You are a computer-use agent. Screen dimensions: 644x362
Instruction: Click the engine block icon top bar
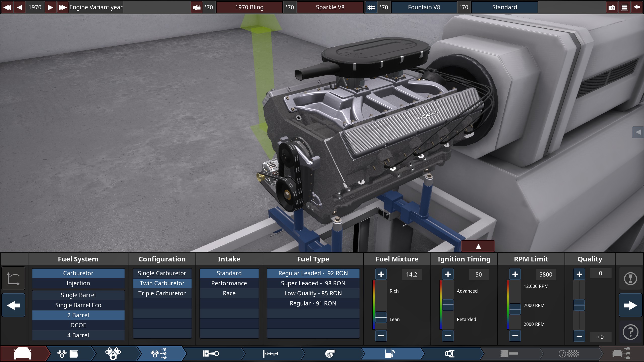pos(371,7)
